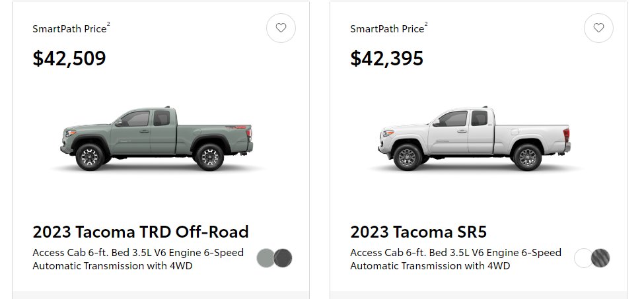Select striped dark swatch on SR5 card
The image size is (644, 299).
click(x=600, y=258)
